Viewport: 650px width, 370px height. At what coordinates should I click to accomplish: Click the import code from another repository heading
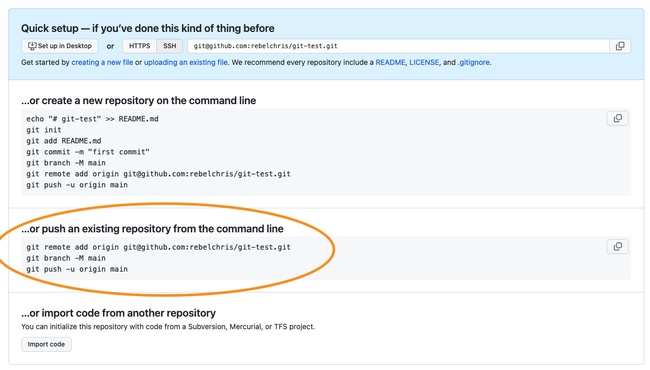tap(119, 313)
